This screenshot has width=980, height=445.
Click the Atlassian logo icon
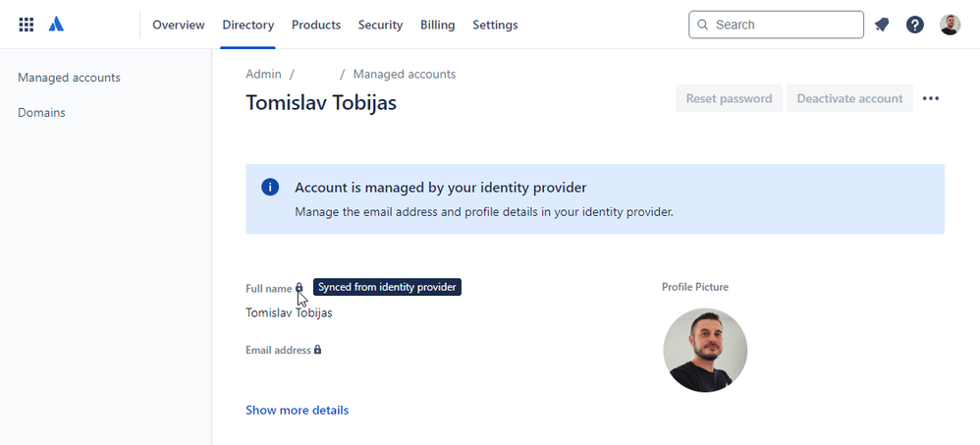pyautogui.click(x=56, y=25)
